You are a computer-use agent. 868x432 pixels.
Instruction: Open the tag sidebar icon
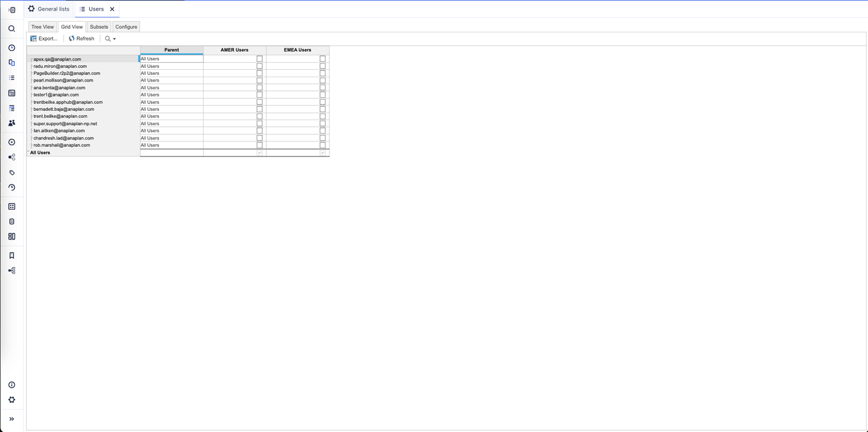pos(12,172)
